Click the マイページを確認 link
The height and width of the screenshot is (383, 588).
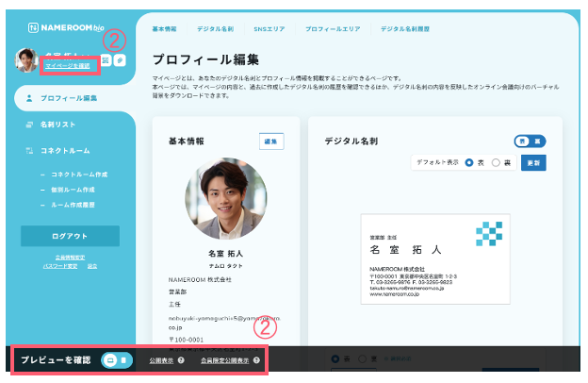click(x=68, y=66)
